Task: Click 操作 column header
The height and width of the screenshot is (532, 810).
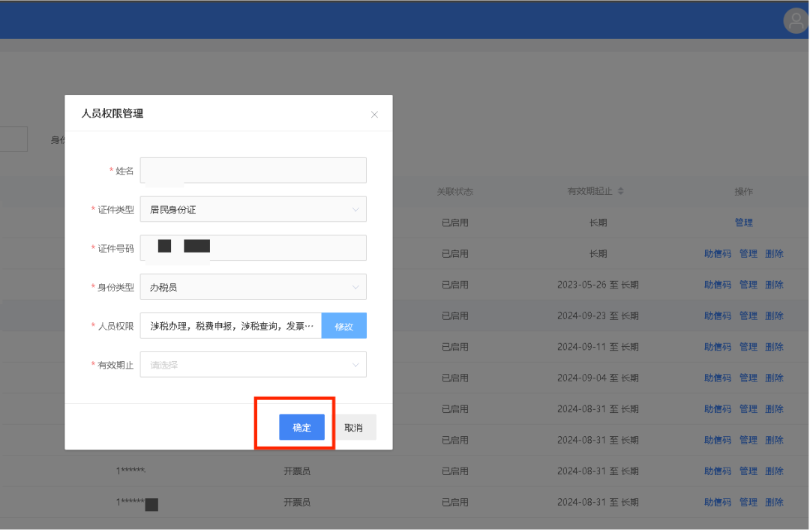Action: (x=744, y=192)
